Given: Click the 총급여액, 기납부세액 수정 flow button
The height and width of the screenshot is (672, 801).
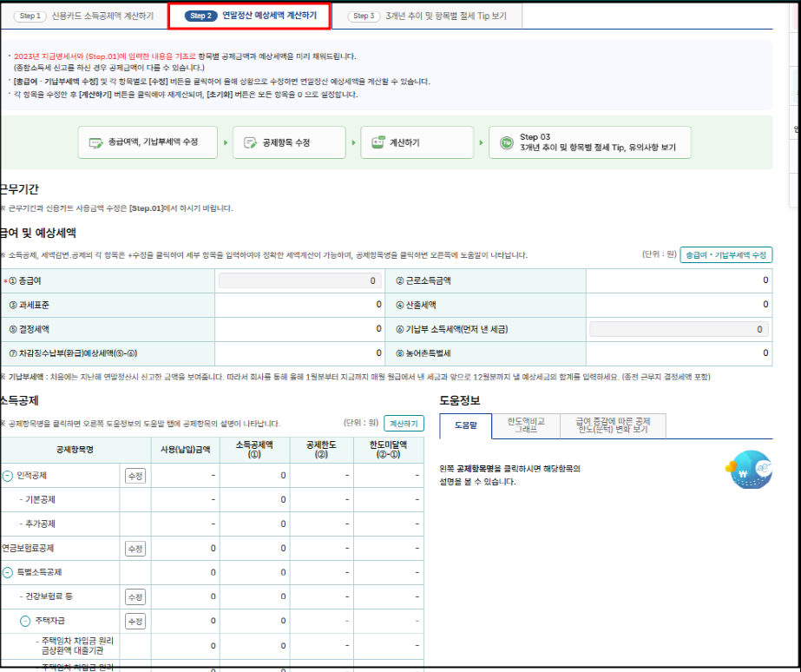Looking at the screenshot, I should [148, 142].
